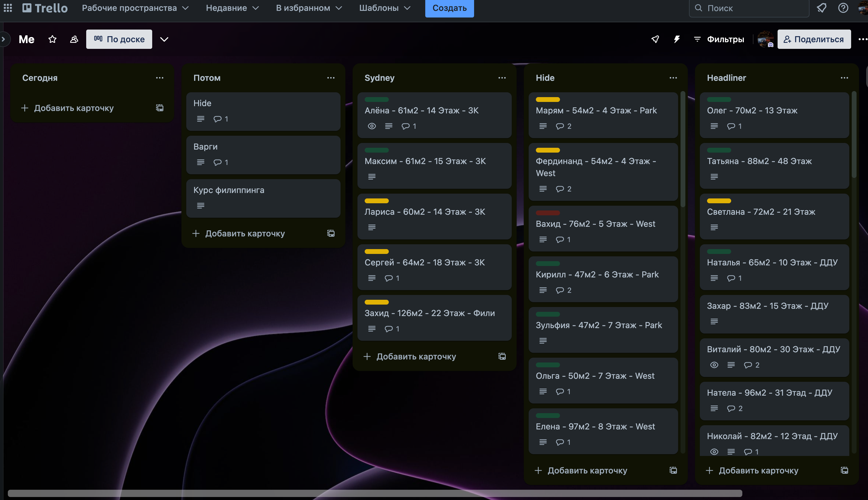Click red label on Вахид card
Screen dimensions: 868x500
click(547, 213)
